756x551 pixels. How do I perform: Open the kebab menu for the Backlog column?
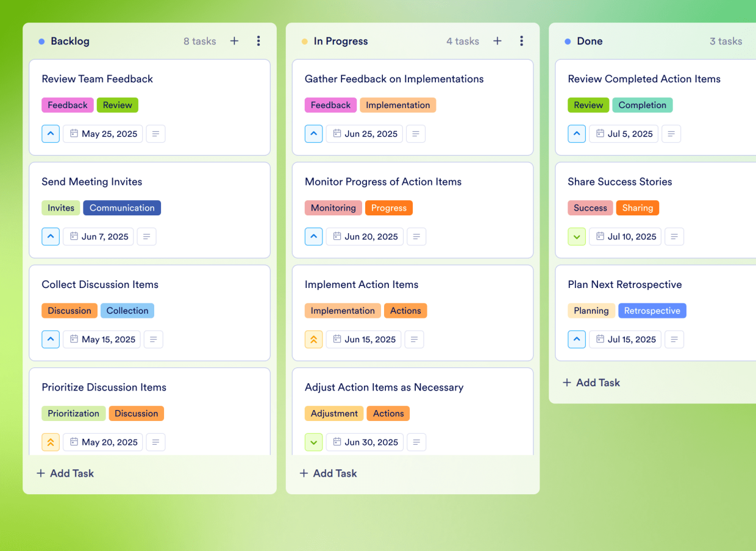click(259, 41)
